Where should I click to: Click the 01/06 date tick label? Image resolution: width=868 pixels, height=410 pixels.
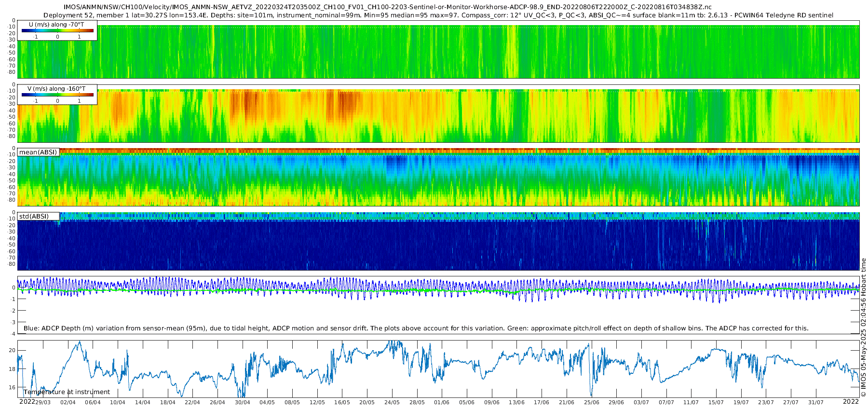442,402
